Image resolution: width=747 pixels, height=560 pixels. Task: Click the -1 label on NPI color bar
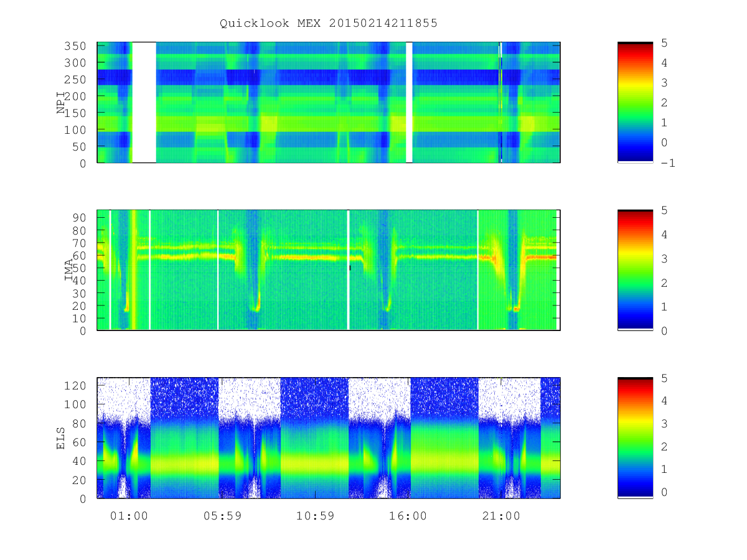pos(669,163)
